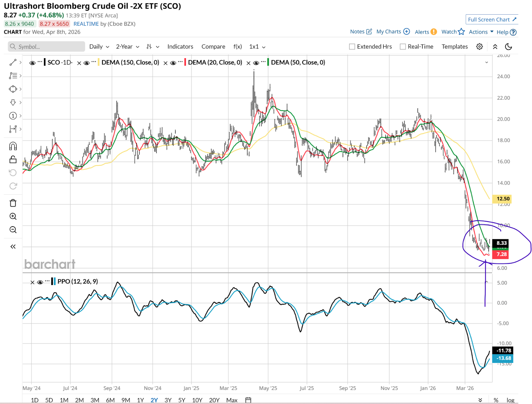Hide the PPO (12, 26, 9) indicator
Viewport: 532px width, 404px height.
tap(40, 282)
